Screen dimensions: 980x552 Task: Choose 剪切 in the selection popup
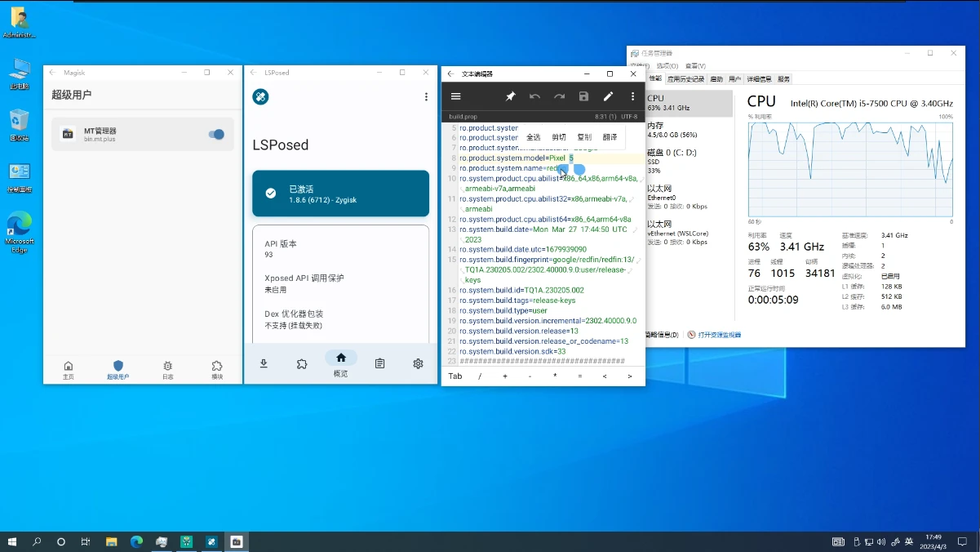(559, 137)
